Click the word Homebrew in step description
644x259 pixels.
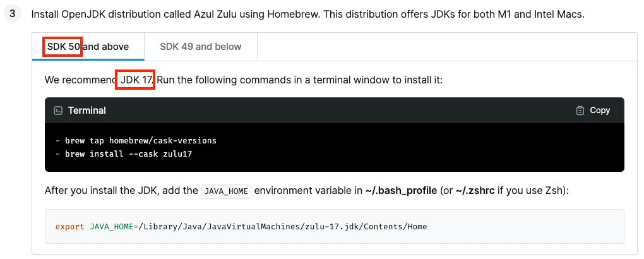pos(293,15)
